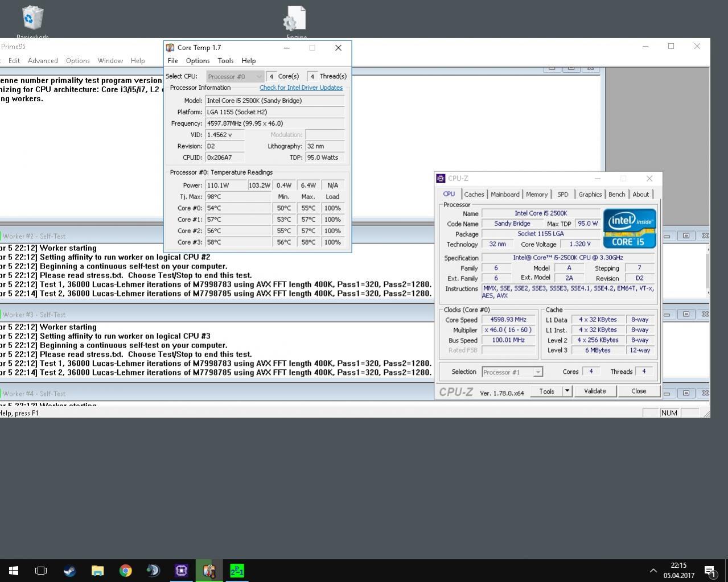Image resolution: width=728 pixels, height=582 pixels.
Task: Open the Engine file icon on desktop
Action: [296, 22]
